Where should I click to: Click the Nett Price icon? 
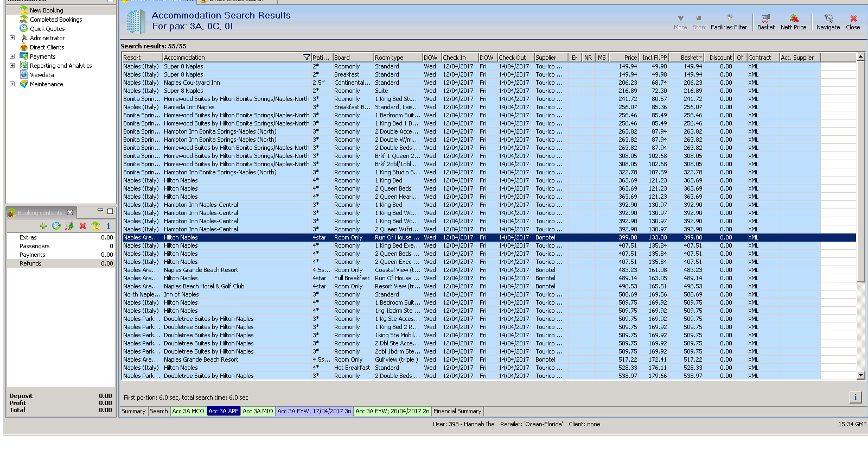point(794,18)
